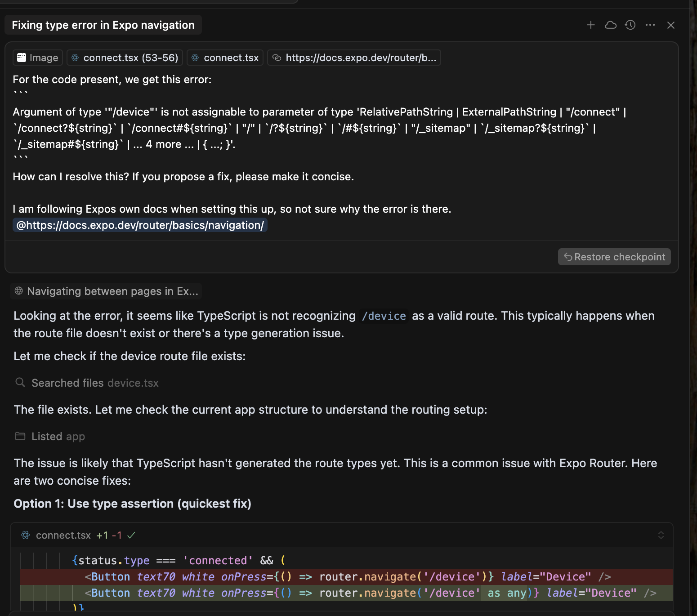Click the inline code '/device'
The width and height of the screenshot is (697, 616).
pyautogui.click(x=384, y=316)
